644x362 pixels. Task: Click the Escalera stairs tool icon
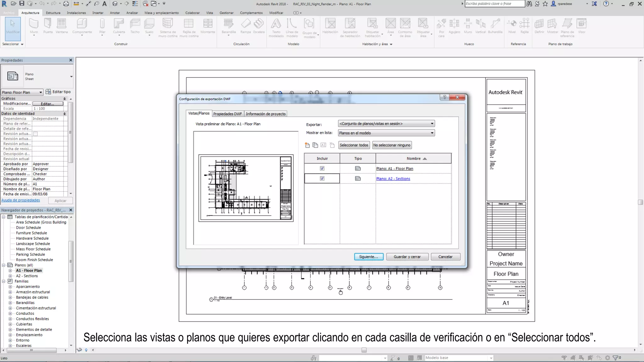point(259,24)
